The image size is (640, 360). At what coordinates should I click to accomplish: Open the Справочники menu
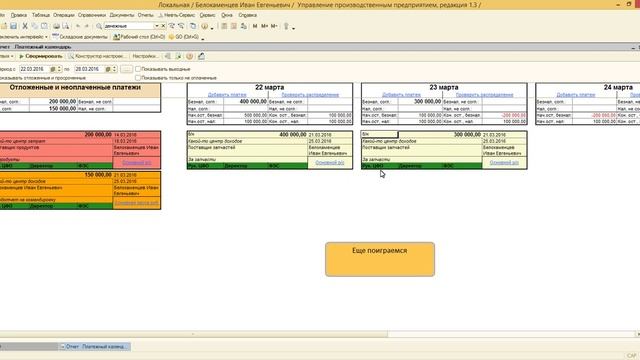92,15
